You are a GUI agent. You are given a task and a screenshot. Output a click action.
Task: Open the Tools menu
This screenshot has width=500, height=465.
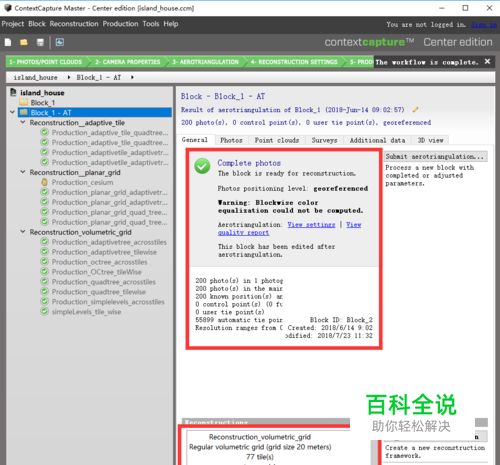pos(151,24)
